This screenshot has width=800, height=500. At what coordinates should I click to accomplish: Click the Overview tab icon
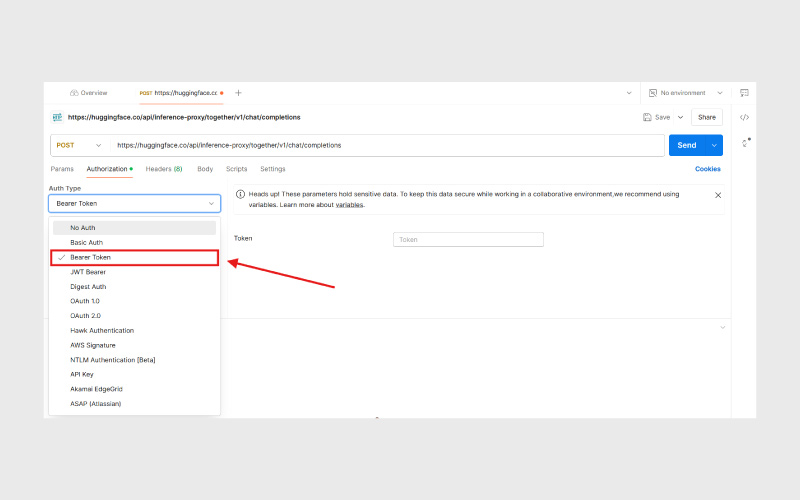point(74,93)
